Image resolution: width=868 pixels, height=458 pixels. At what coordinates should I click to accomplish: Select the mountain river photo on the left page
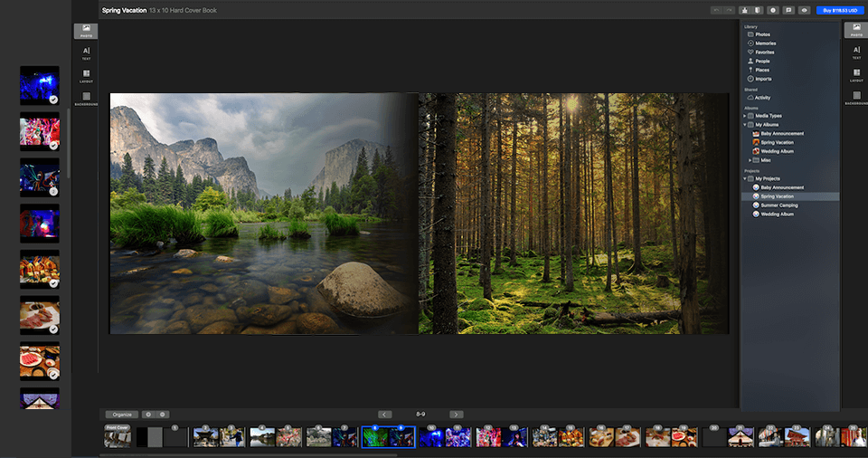(x=264, y=214)
